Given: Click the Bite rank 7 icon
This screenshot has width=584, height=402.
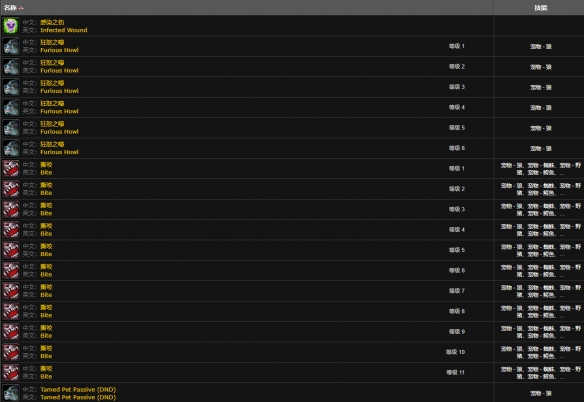Looking at the screenshot, I should point(11,291).
